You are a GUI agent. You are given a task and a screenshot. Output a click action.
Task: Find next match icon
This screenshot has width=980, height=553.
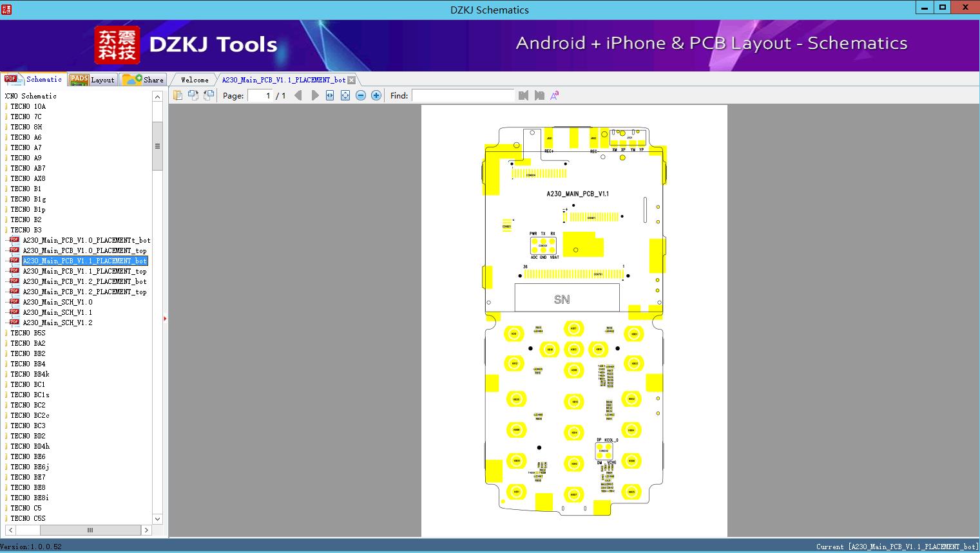pos(539,95)
